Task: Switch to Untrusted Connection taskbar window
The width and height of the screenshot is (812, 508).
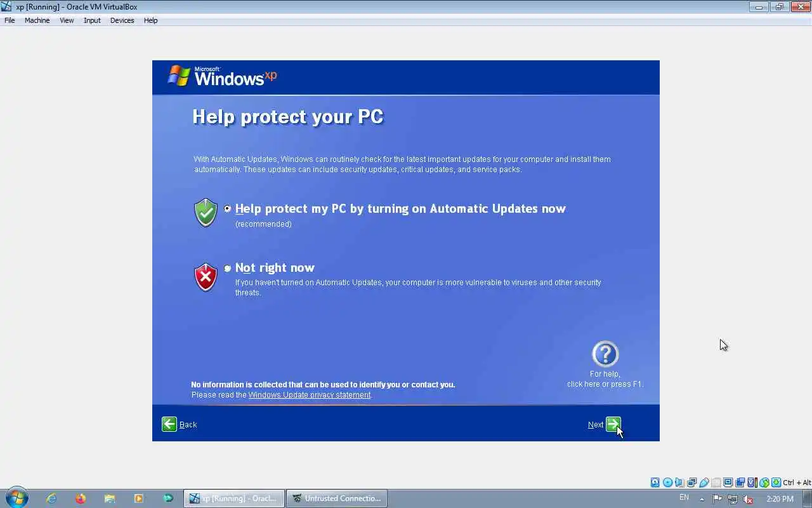Action: tap(336, 498)
